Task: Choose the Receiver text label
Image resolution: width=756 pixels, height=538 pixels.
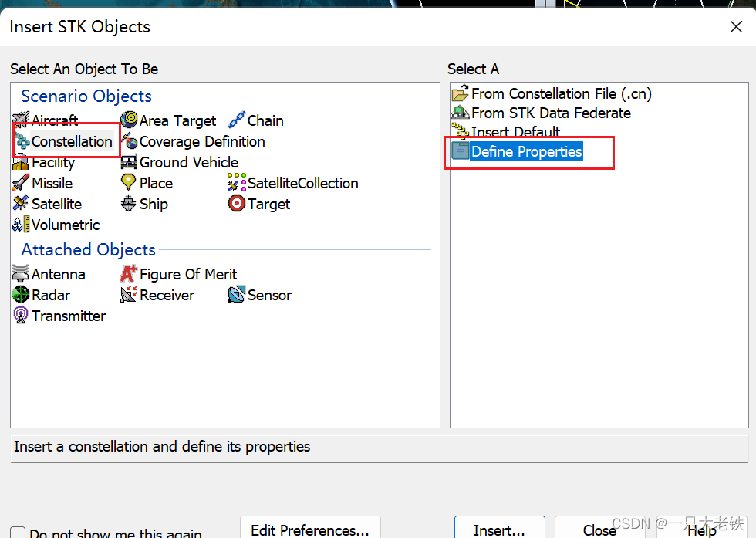Action: click(167, 296)
